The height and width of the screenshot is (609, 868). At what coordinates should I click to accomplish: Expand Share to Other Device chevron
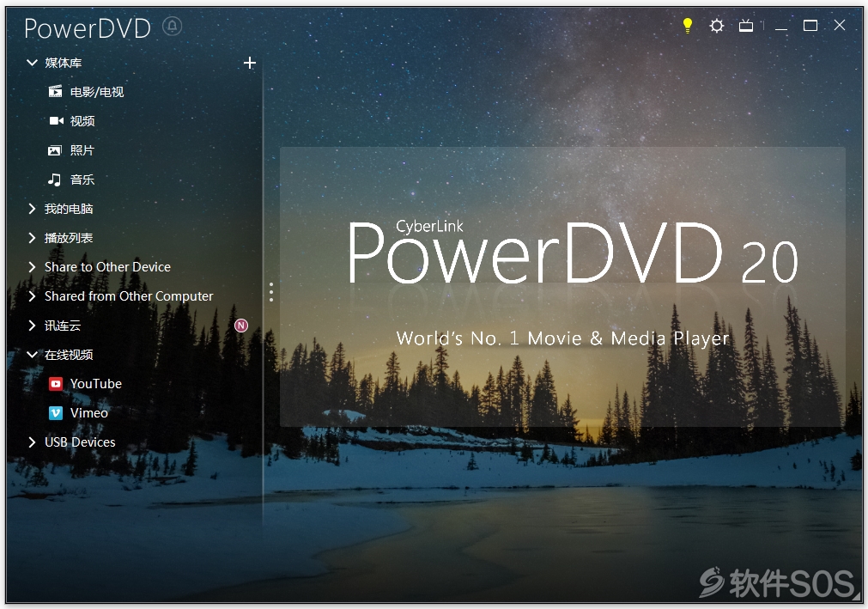pos(32,267)
